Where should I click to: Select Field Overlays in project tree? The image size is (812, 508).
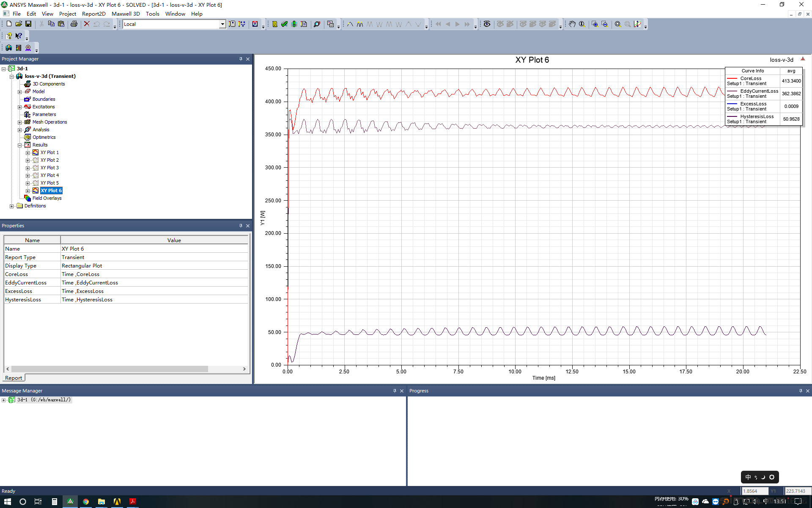[x=47, y=198]
